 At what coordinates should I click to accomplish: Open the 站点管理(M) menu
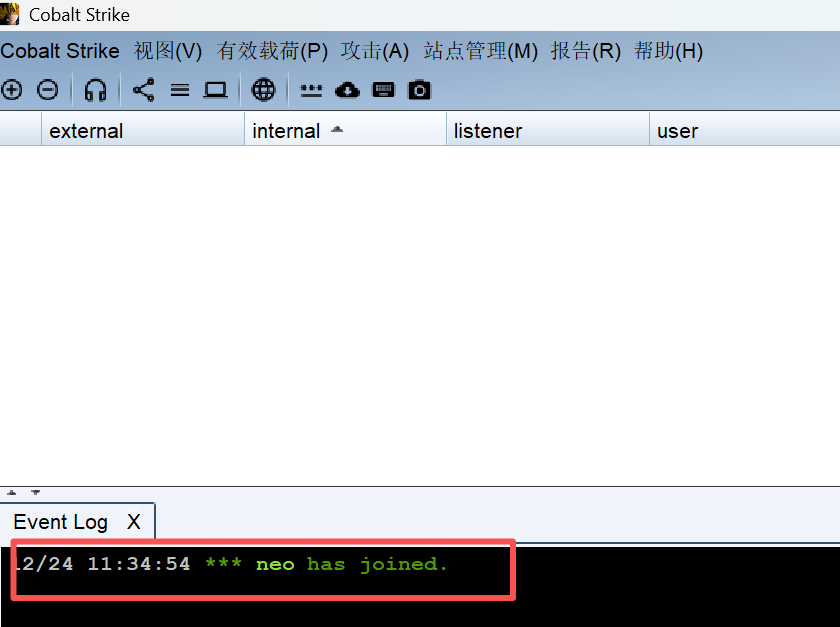481,51
